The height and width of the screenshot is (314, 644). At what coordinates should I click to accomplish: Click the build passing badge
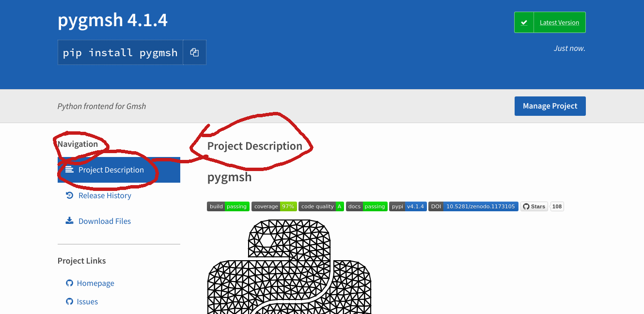point(228,206)
